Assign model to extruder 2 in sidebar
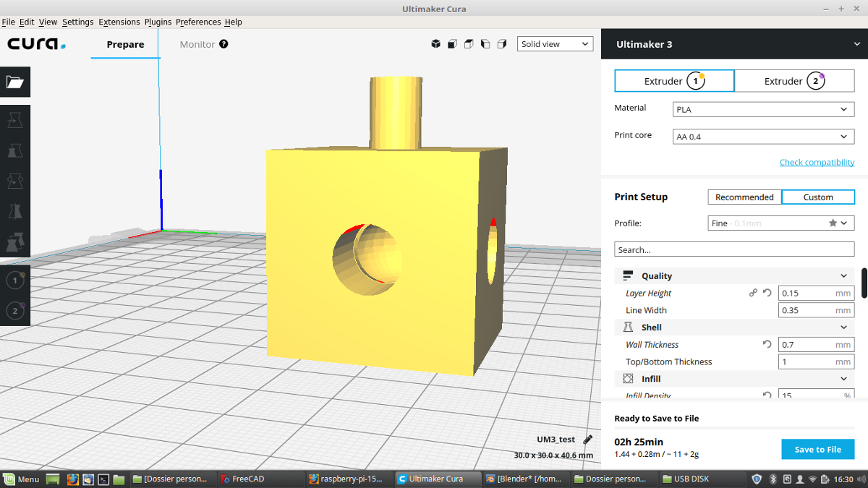The width and height of the screenshot is (868, 488). point(15,311)
